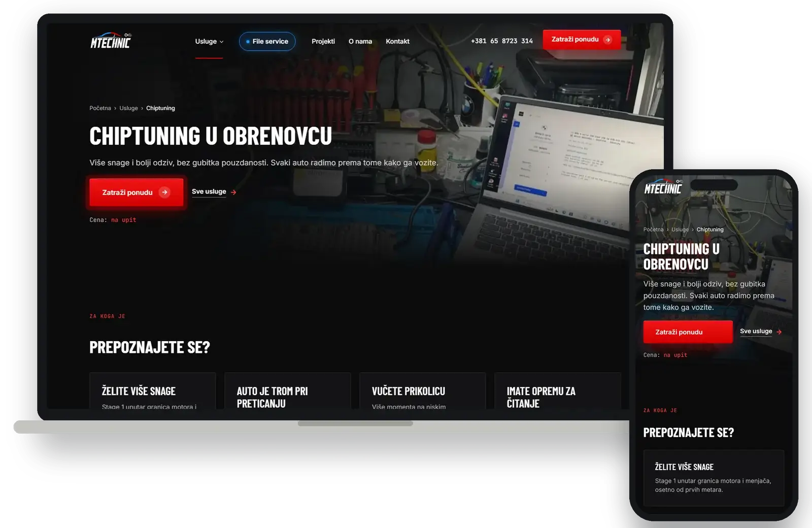Tap the Želite više snage card on phone
Viewport: 812px width, 528px height.
pyautogui.click(x=714, y=478)
